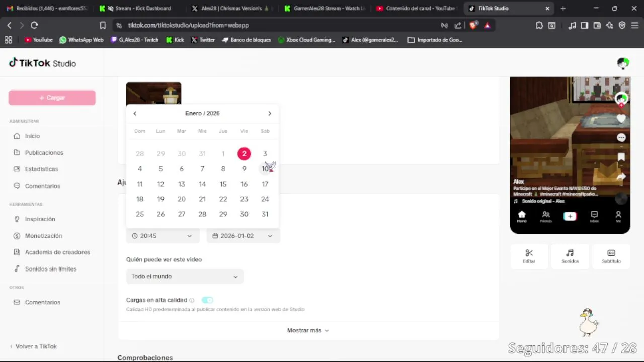This screenshot has height=362, width=644.
Task: Select January 20 in calendar
Action: 181,199
